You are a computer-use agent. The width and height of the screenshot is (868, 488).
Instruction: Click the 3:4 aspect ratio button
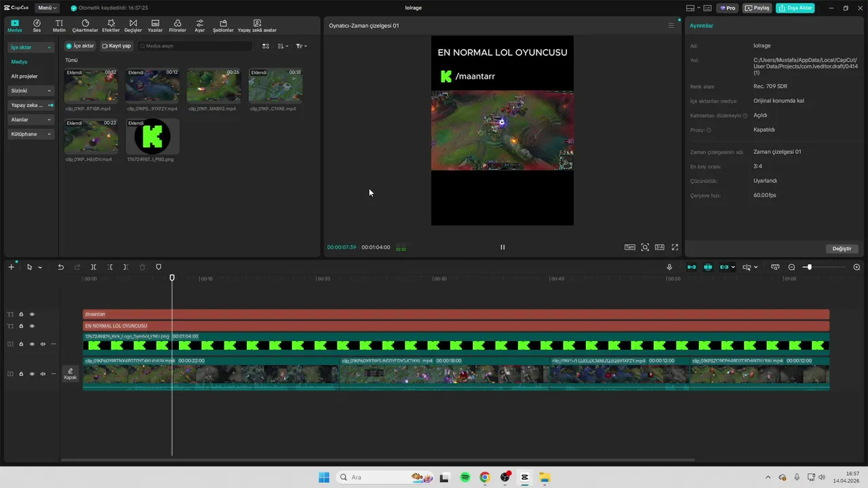point(660,247)
